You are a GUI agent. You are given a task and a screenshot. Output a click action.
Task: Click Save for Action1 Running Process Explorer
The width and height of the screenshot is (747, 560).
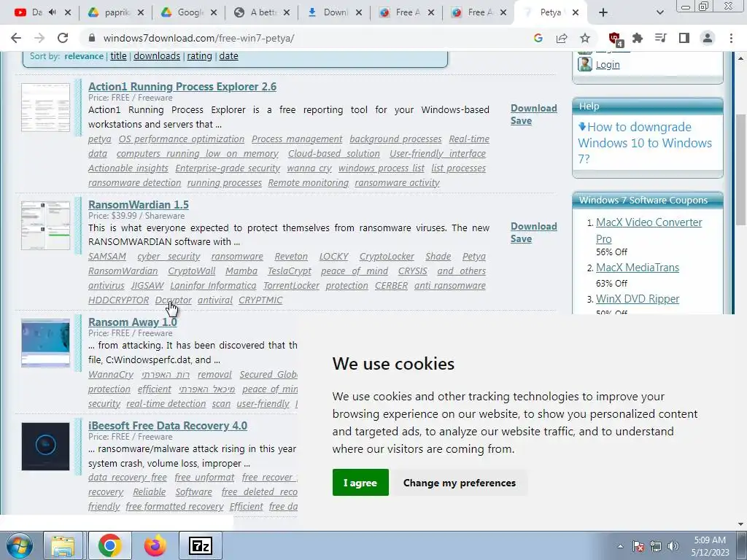pos(521,120)
